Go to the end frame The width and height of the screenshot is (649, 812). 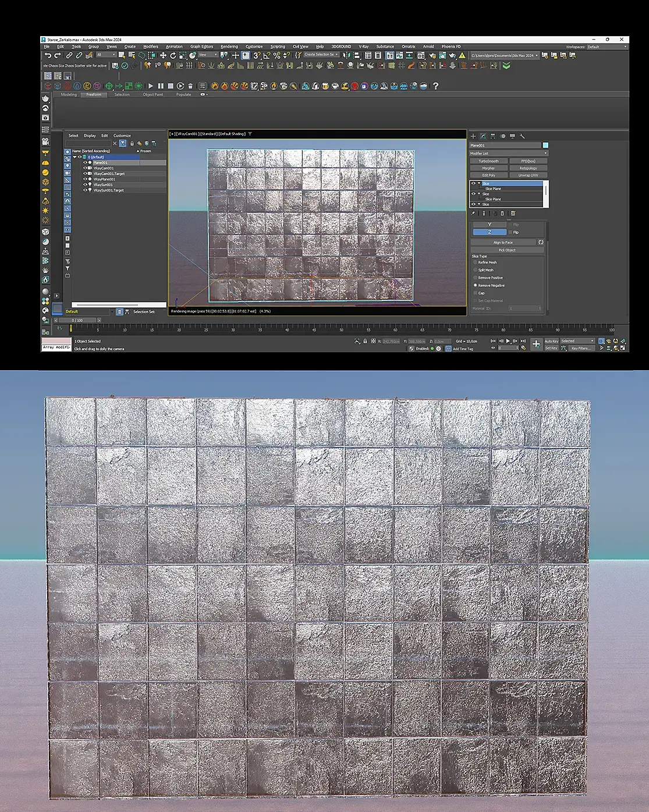point(523,341)
